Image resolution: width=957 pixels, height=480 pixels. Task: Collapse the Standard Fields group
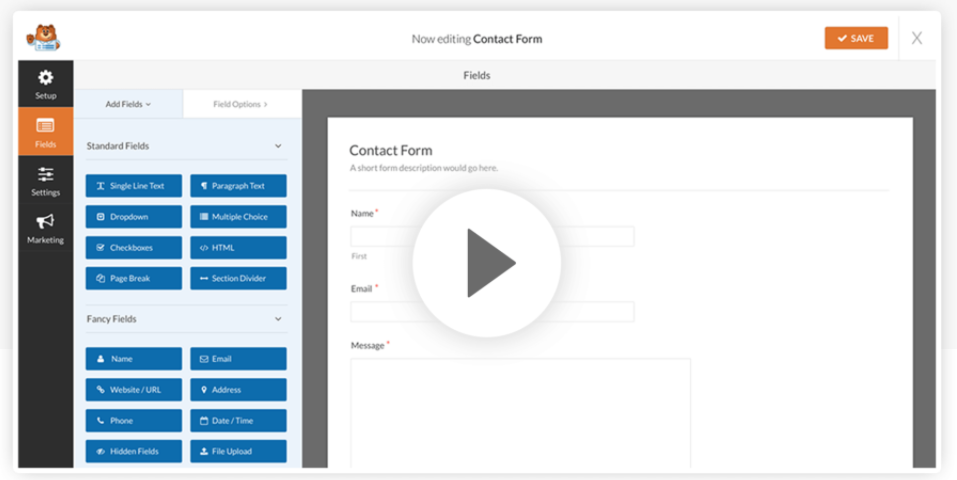coord(278,146)
